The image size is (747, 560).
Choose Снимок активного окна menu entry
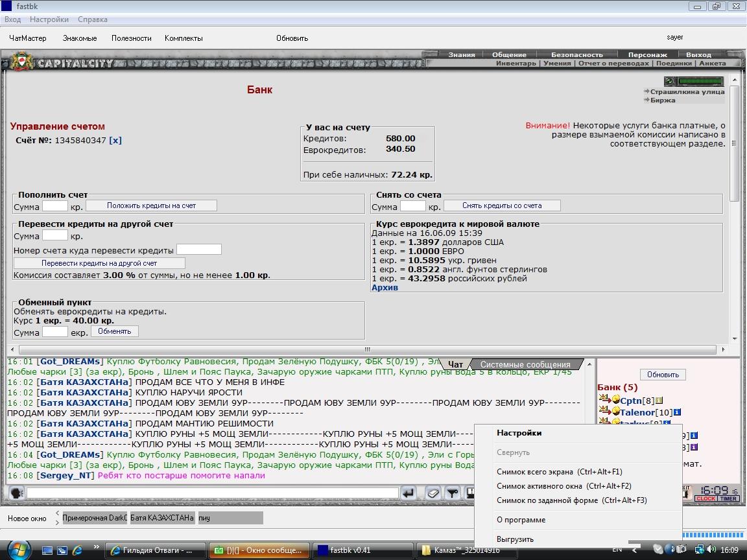click(578, 486)
